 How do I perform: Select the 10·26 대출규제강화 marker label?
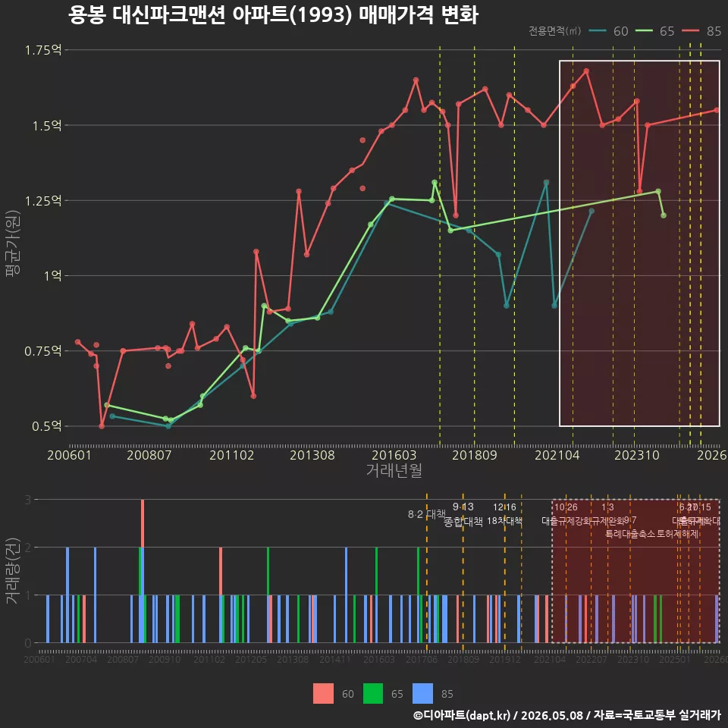[x=566, y=514]
